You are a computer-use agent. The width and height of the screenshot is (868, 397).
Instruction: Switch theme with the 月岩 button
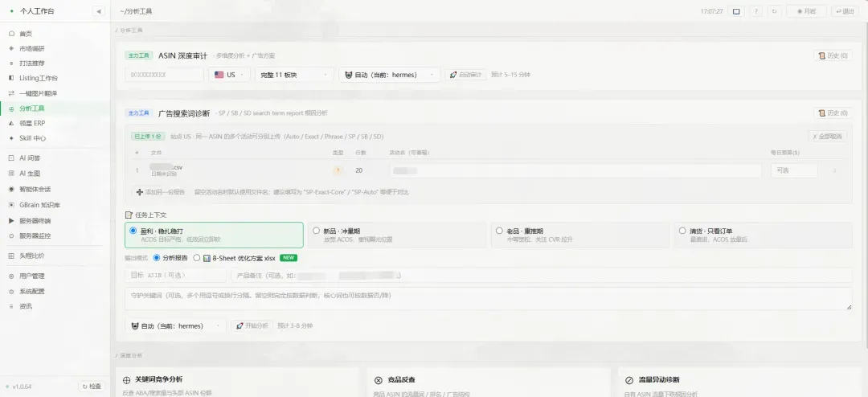[806, 11]
